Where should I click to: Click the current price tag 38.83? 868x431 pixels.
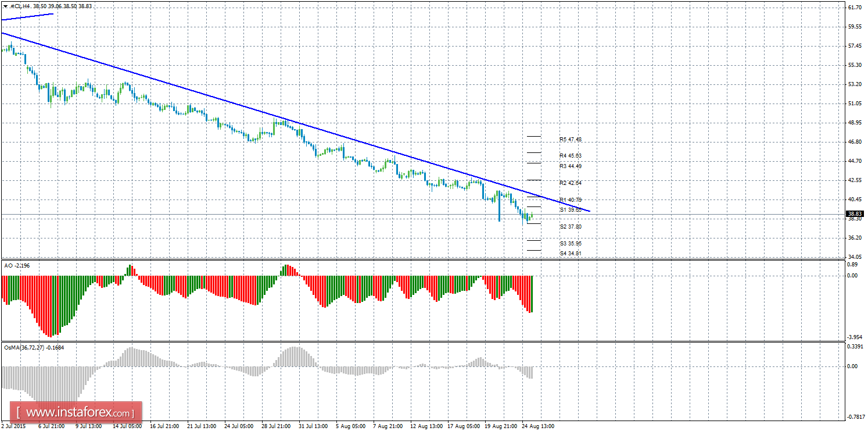point(855,213)
